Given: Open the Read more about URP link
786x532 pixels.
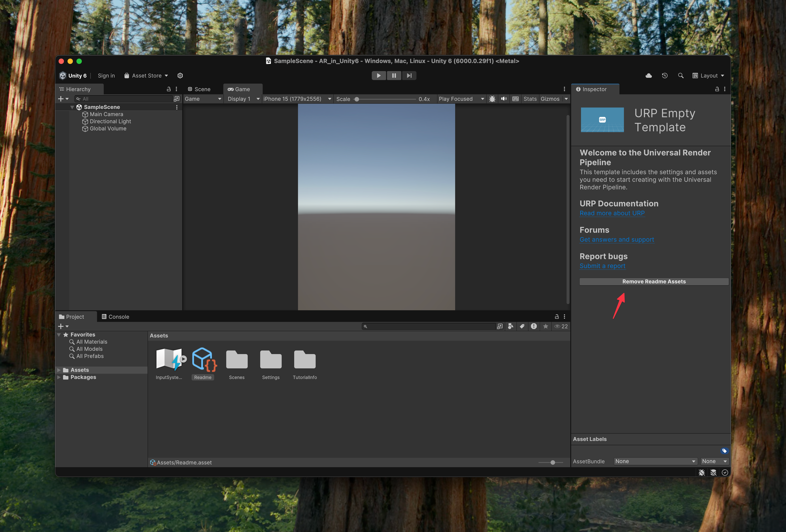Looking at the screenshot, I should tap(612, 213).
